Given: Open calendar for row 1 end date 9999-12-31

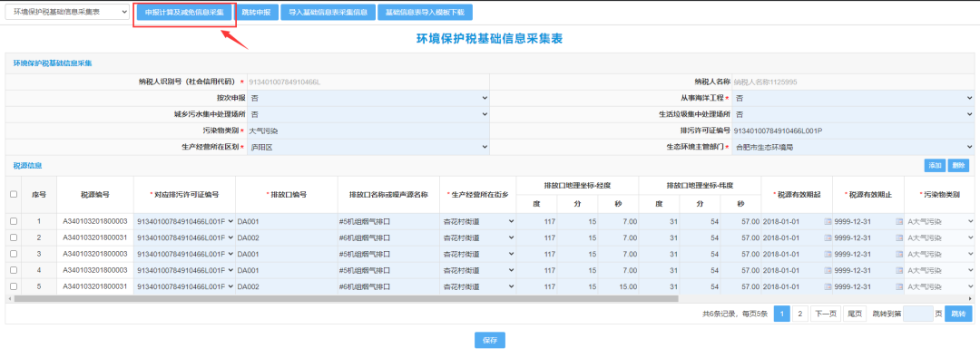Looking at the screenshot, I should point(899,222).
